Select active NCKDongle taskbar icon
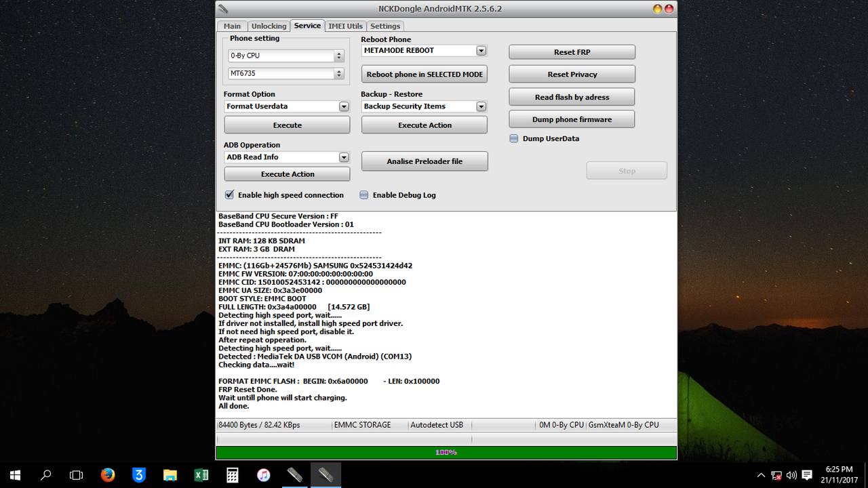 tap(326, 475)
